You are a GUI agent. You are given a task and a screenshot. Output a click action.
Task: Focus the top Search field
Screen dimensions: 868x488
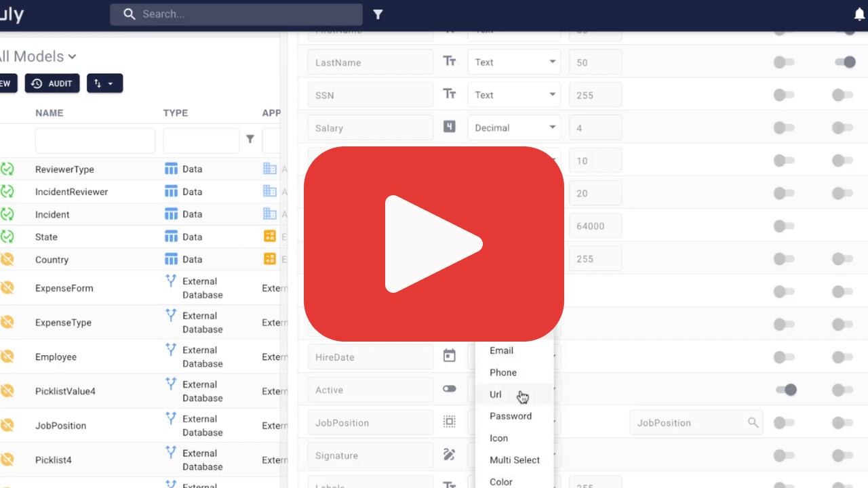point(236,14)
